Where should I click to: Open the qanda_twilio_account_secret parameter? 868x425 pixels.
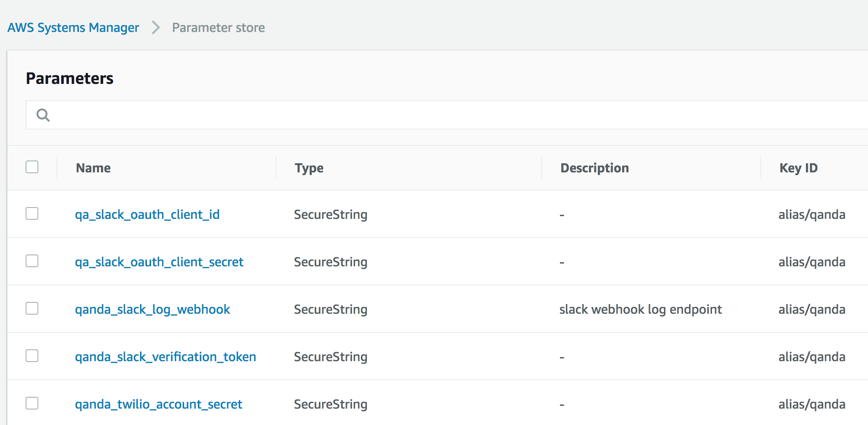coord(158,404)
